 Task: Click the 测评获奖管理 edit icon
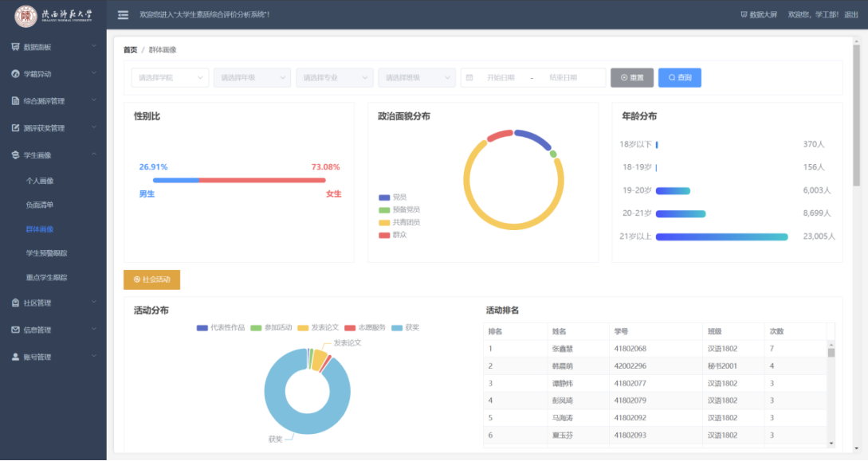point(15,128)
